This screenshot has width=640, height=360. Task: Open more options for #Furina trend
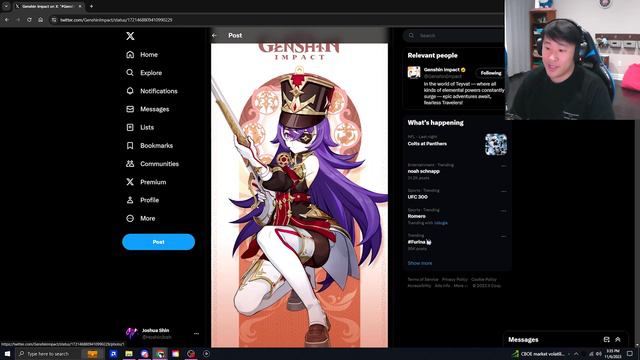(503, 236)
